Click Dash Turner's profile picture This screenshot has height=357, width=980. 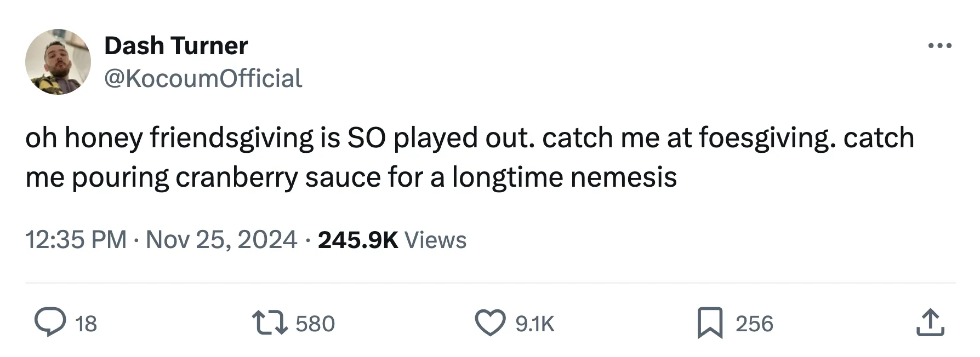[x=58, y=62]
